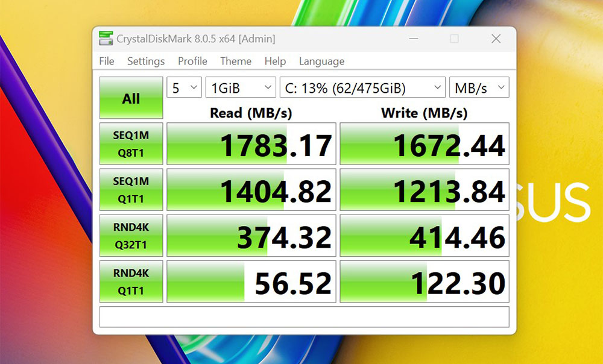Open the Profile menu
This screenshot has height=364, width=603.
tap(192, 61)
